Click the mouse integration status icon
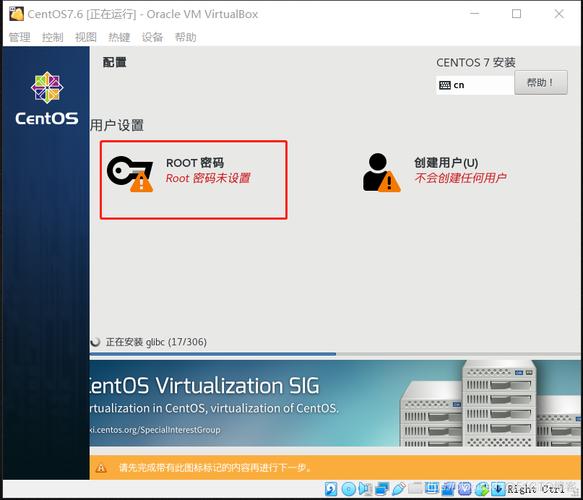This screenshot has width=583, height=500. [482, 489]
